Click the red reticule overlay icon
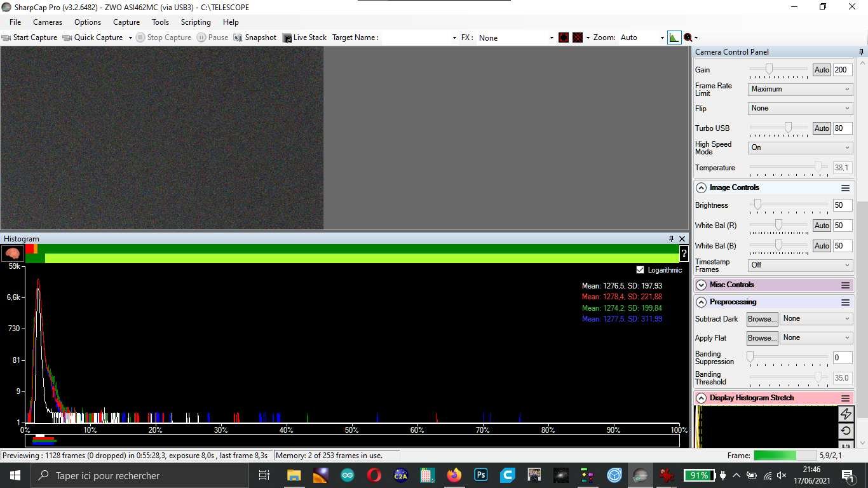 (x=564, y=37)
